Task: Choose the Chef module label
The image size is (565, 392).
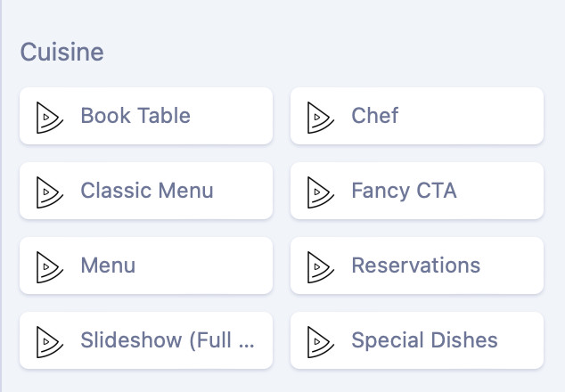Action: coord(375,116)
